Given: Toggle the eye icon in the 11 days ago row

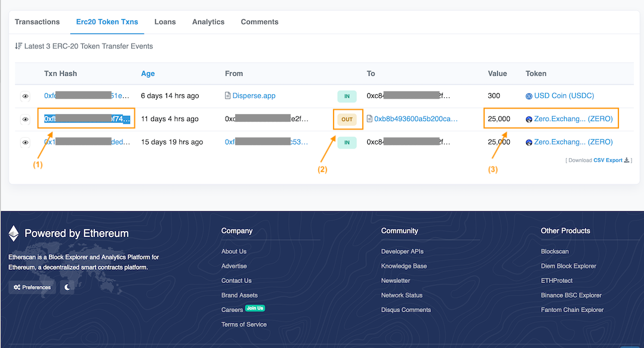Looking at the screenshot, I should pos(26,119).
